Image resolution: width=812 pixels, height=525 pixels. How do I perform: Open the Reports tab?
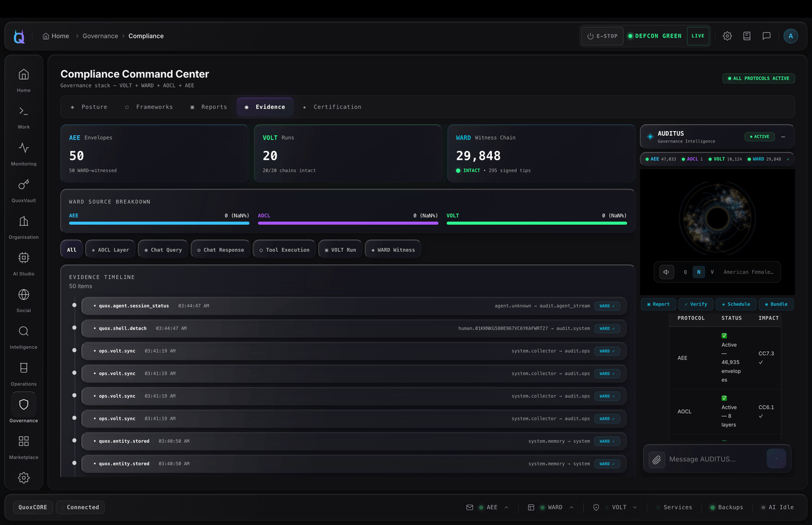[208, 107]
